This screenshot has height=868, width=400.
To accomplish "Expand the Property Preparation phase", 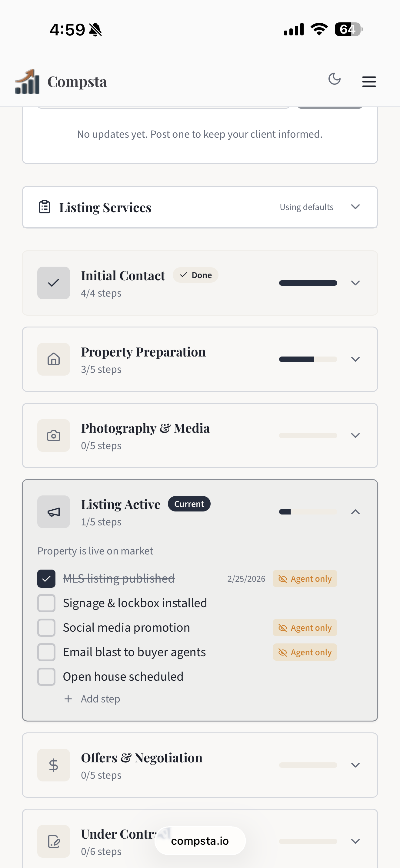I will [355, 359].
